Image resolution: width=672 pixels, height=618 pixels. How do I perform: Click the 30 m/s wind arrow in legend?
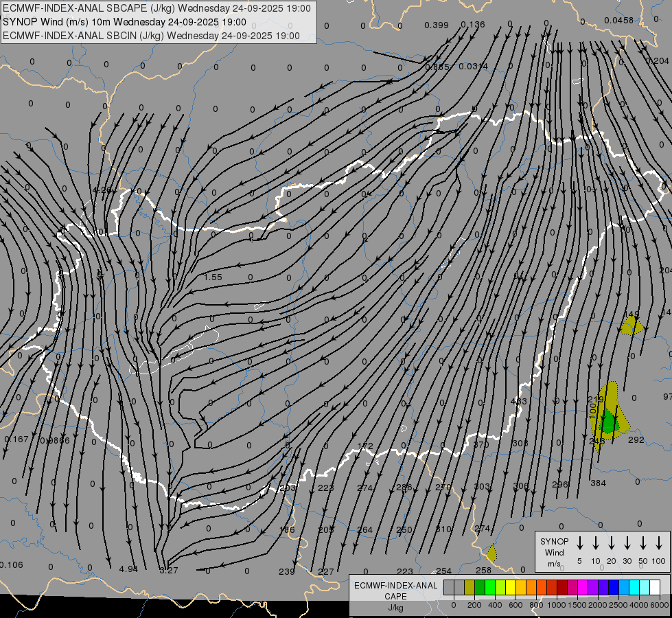(627, 543)
